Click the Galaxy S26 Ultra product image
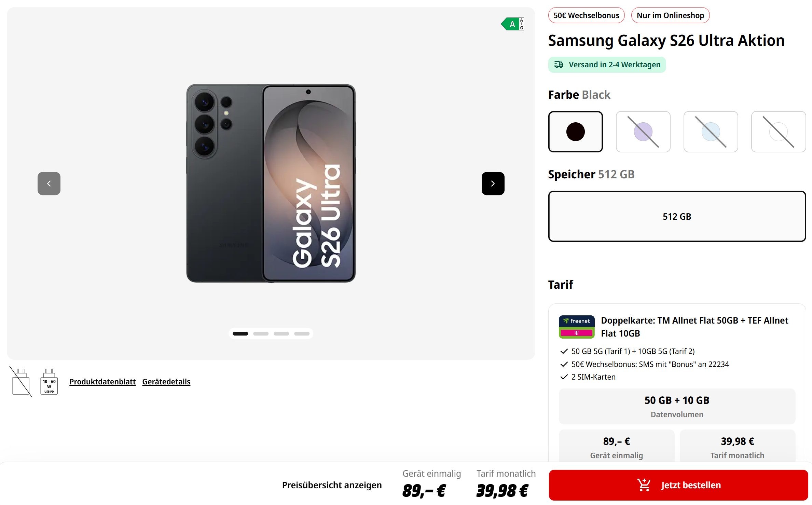 click(x=271, y=183)
